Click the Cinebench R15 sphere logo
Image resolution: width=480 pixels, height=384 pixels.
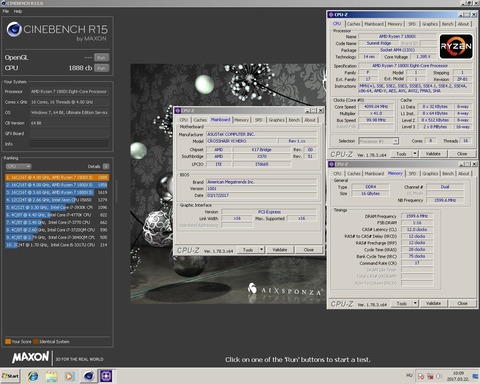coord(14,29)
